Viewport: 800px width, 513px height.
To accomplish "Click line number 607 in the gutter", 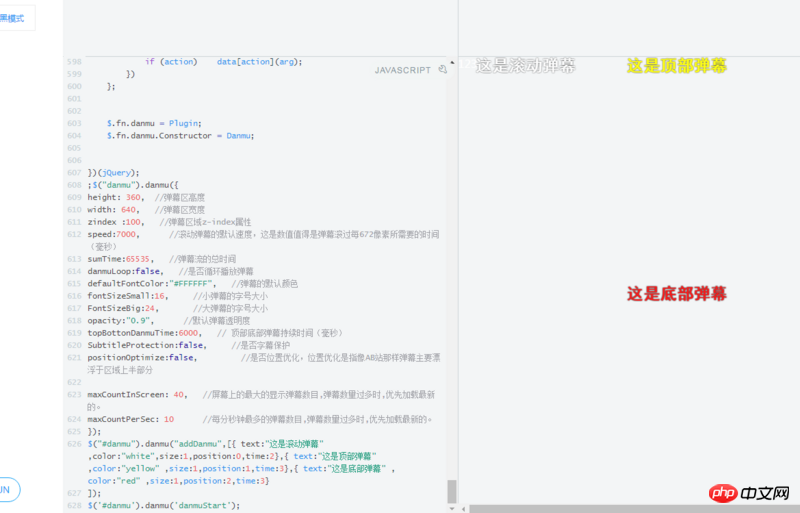I will (74, 173).
